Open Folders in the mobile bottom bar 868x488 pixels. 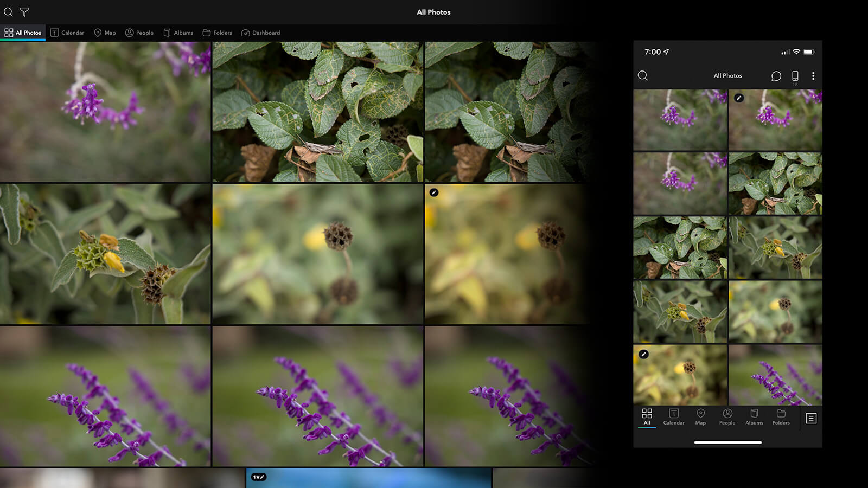(781, 417)
